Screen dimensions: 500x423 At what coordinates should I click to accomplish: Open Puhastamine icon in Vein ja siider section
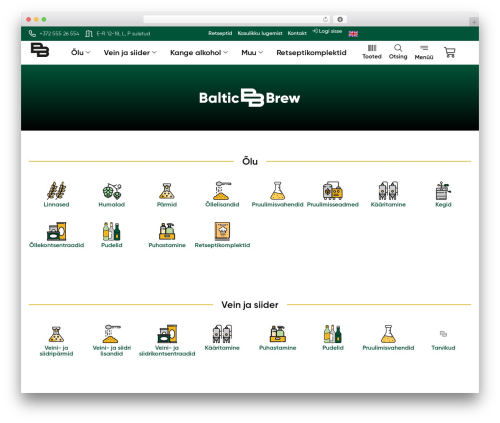click(x=278, y=334)
